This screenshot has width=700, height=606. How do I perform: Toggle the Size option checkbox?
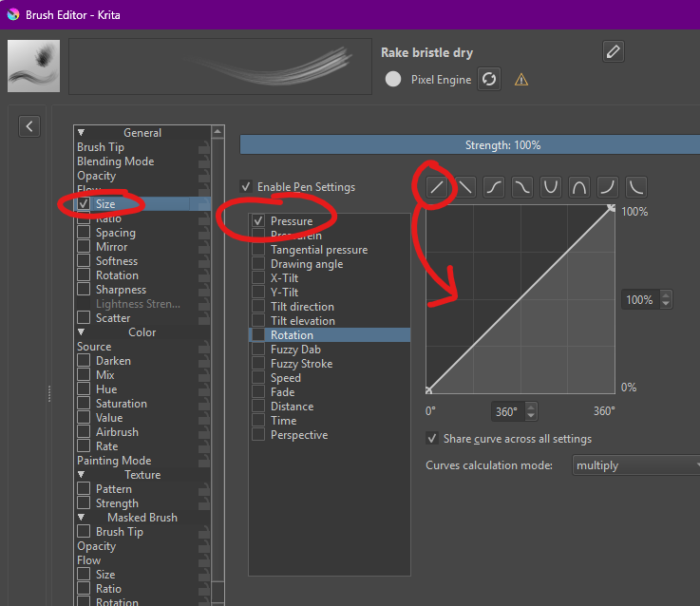84,203
